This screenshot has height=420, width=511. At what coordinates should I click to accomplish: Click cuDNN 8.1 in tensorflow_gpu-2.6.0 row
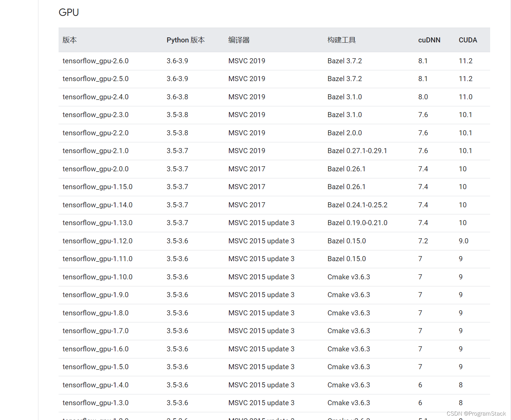pyautogui.click(x=423, y=61)
